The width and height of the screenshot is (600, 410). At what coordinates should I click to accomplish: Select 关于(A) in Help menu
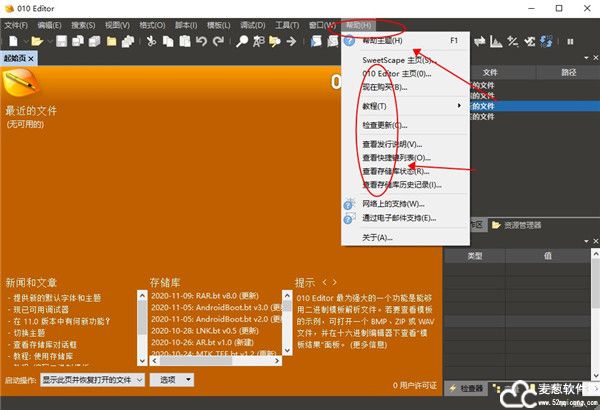(406, 237)
